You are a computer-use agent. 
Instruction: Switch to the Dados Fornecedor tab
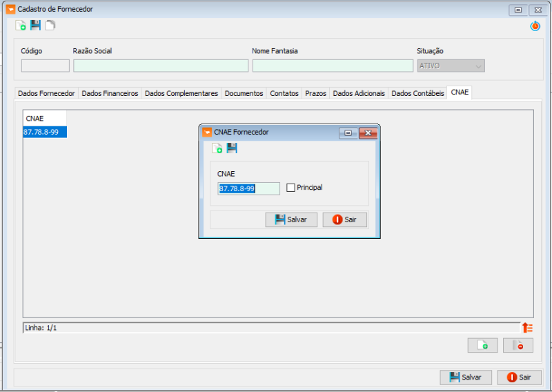pos(46,93)
